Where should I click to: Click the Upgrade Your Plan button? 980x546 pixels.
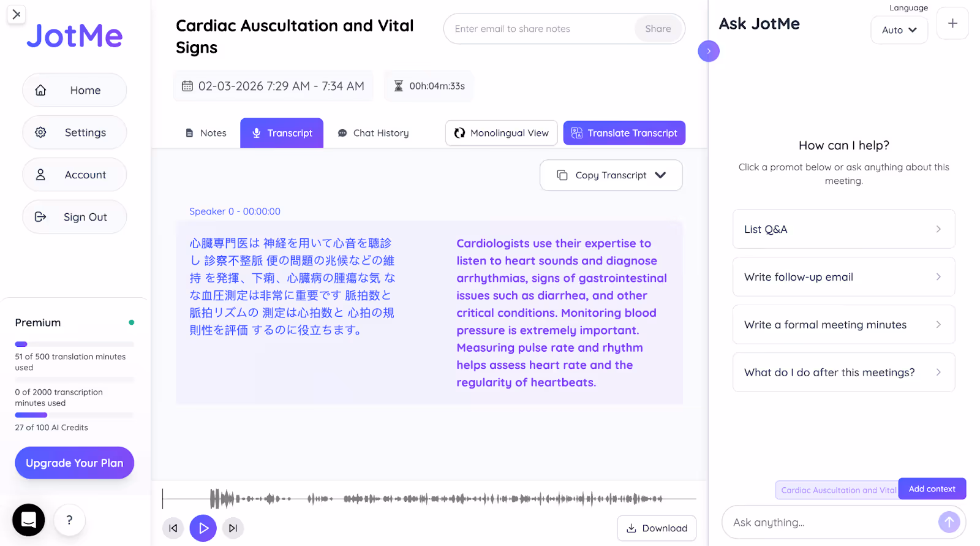coord(75,463)
